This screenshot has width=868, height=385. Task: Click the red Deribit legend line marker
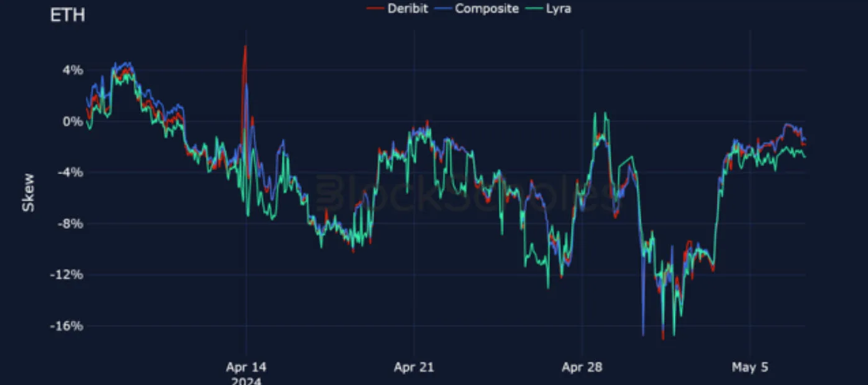pos(375,9)
